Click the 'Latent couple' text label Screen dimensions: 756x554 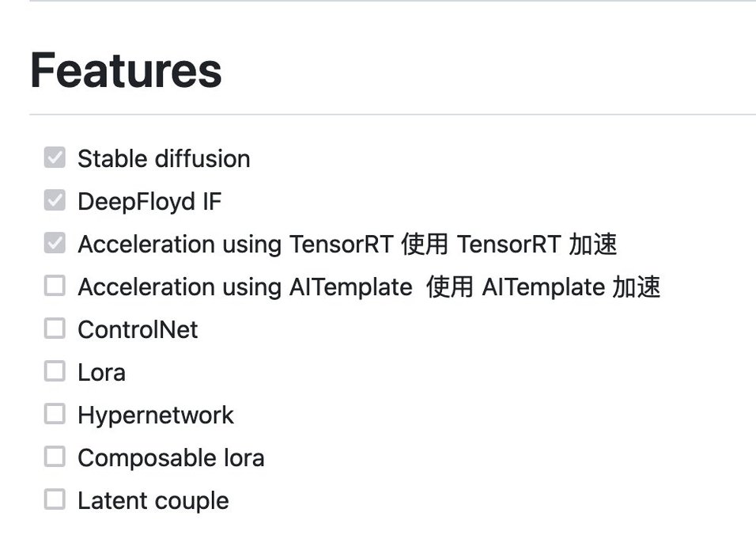click(x=153, y=500)
